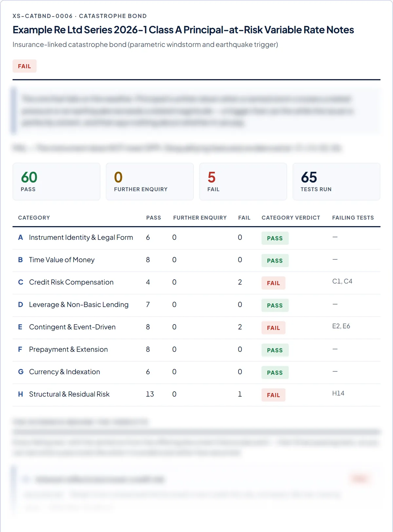Click category letter B

coord(20,260)
